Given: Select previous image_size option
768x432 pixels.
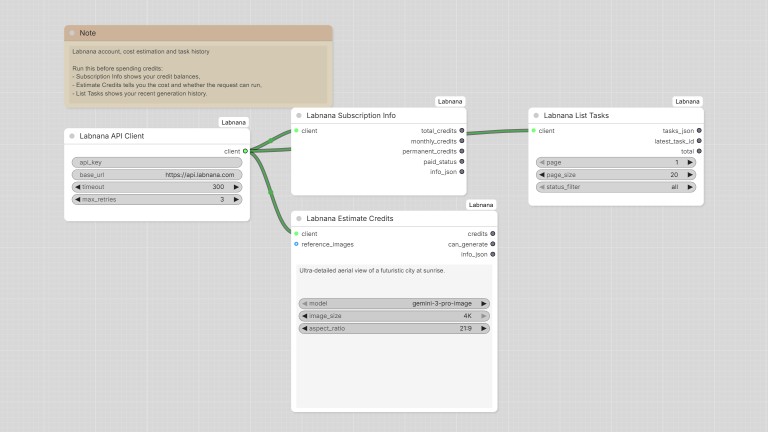Looking at the screenshot, I should pos(305,316).
